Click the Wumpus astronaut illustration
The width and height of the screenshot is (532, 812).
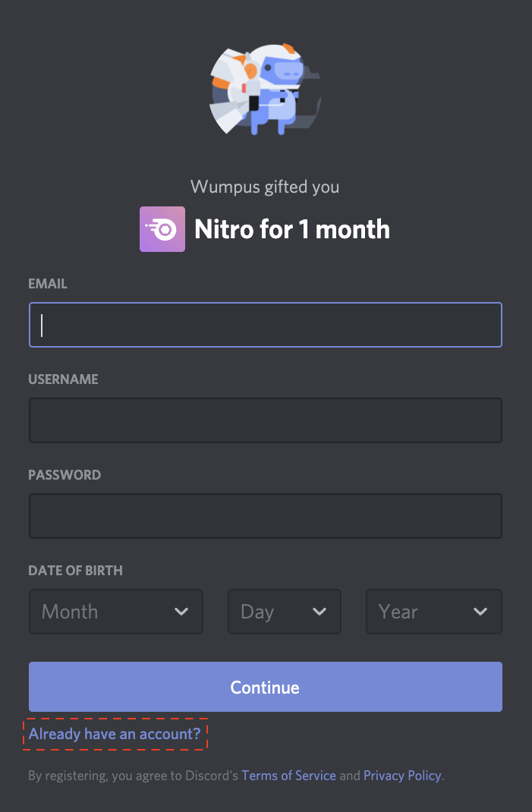click(265, 90)
